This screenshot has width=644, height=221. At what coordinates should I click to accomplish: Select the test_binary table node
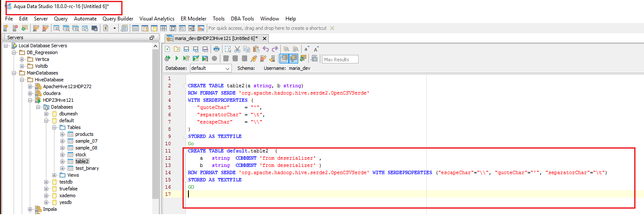[x=87, y=168]
